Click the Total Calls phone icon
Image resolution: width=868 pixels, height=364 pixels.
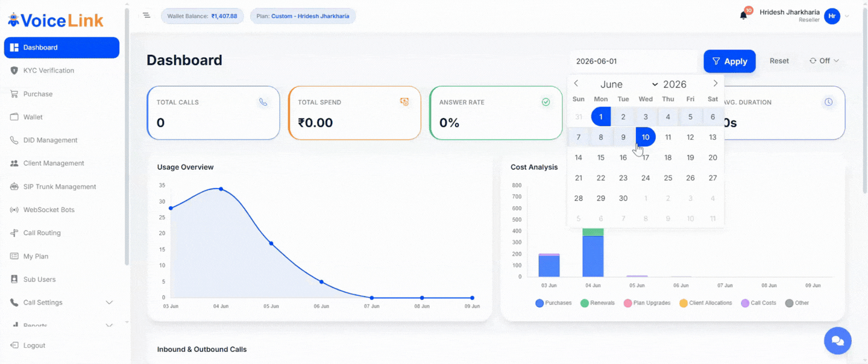tap(263, 102)
